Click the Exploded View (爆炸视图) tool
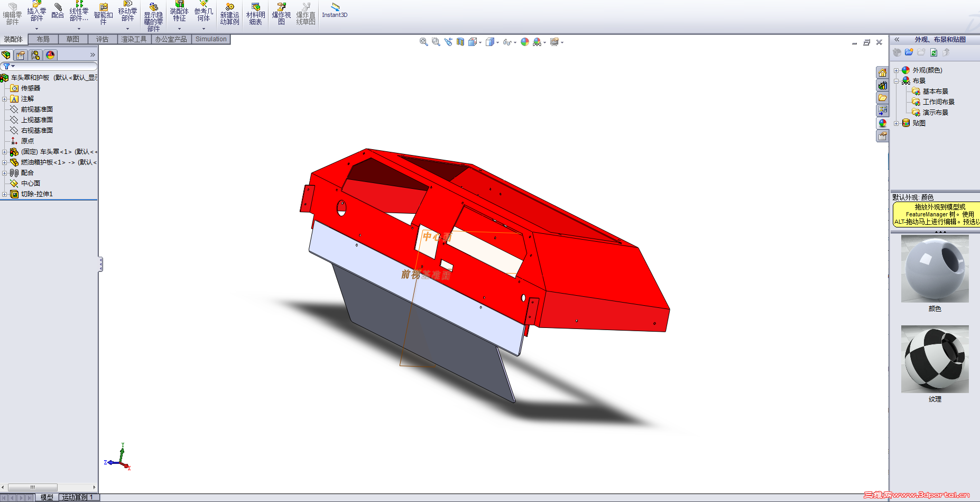The height and width of the screenshot is (502, 980). click(281, 14)
